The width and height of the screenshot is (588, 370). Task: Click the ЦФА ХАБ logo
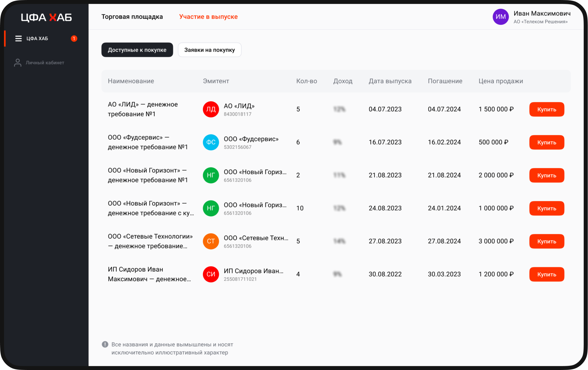tap(46, 17)
